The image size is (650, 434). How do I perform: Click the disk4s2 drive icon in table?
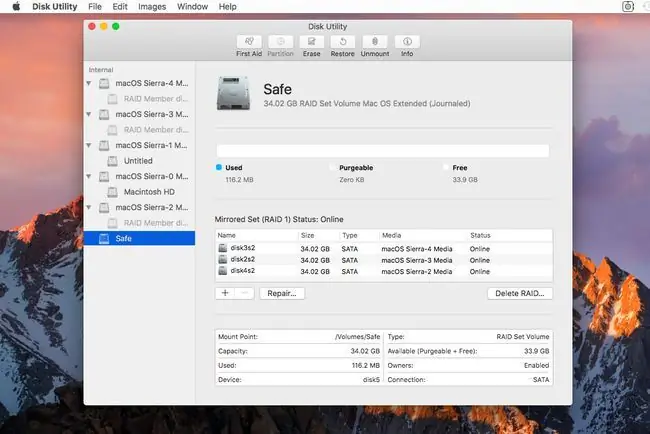click(x=223, y=271)
